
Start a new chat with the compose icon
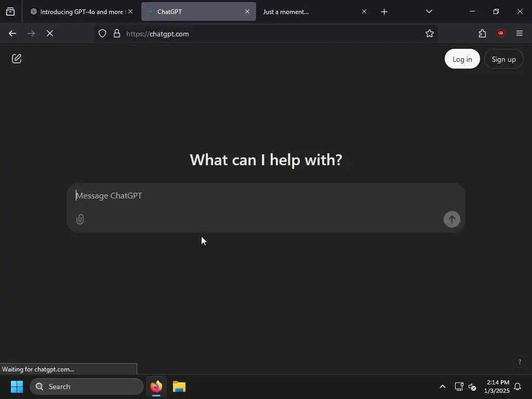click(17, 59)
